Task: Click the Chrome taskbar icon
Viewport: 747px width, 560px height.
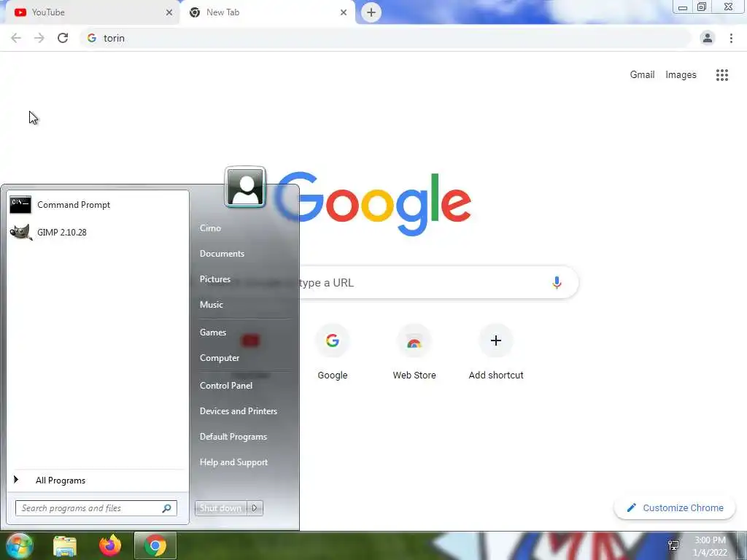Action: [155, 545]
